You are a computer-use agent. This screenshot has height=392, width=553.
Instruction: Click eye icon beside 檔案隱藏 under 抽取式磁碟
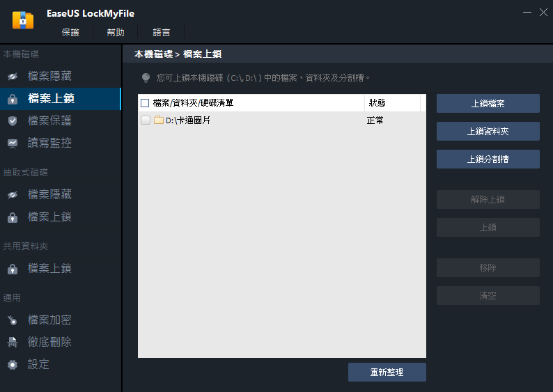coord(13,194)
